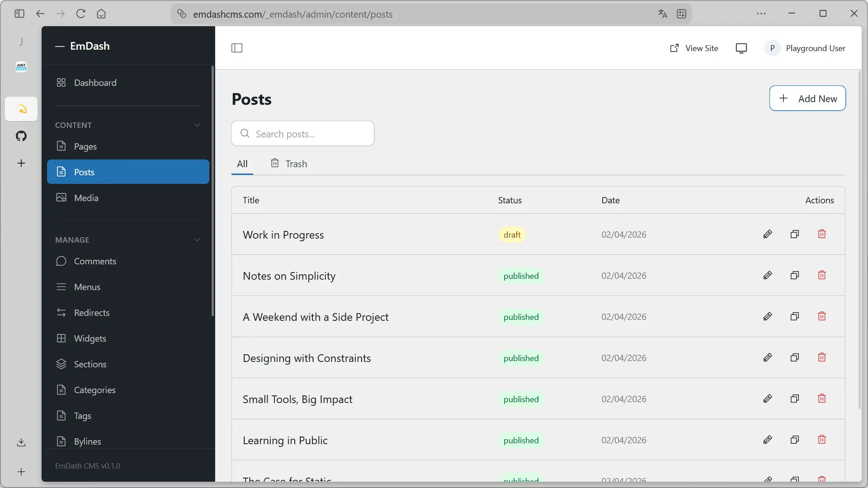
Task: Delete the Designing with Constraints post
Action: pyautogui.click(x=822, y=357)
